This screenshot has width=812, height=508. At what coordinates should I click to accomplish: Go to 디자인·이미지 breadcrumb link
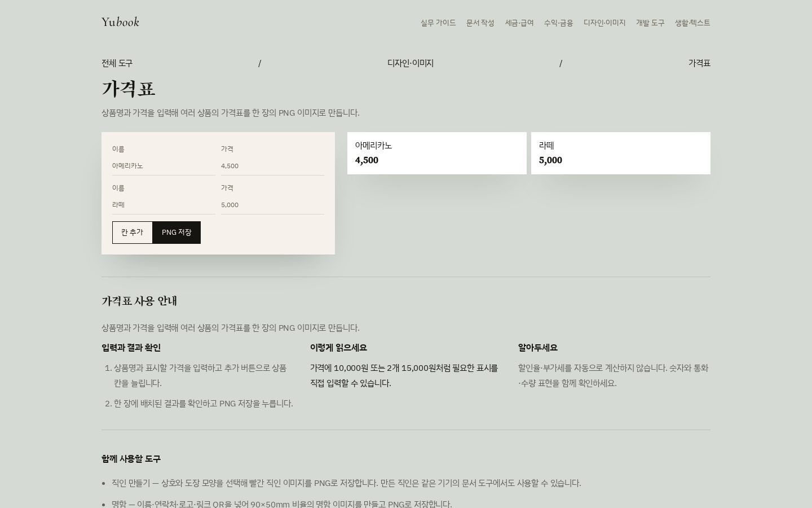(411, 63)
